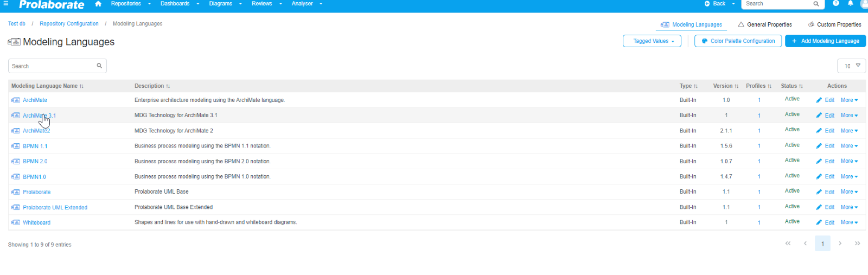
Task: Open the Whiteboard language link
Action: [x=36, y=223]
